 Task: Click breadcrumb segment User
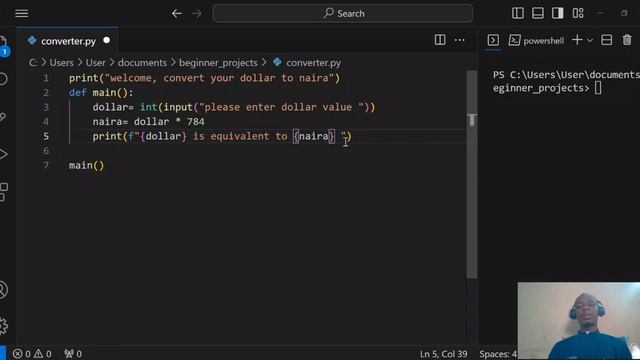(x=96, y=63)
